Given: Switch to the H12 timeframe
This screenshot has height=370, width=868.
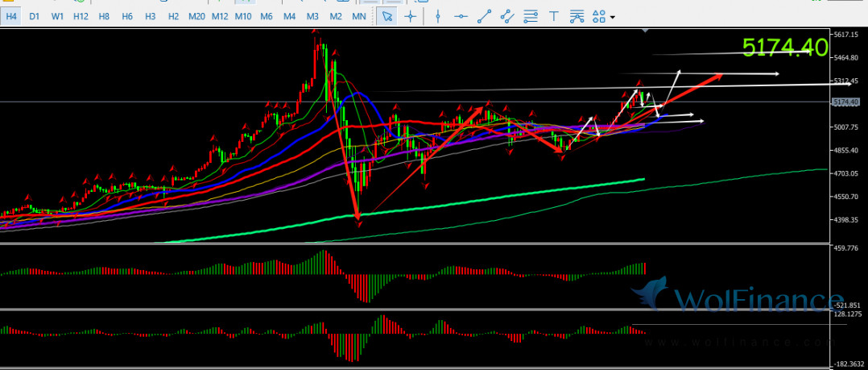Looking at the screenshot, I should [81, 16].
